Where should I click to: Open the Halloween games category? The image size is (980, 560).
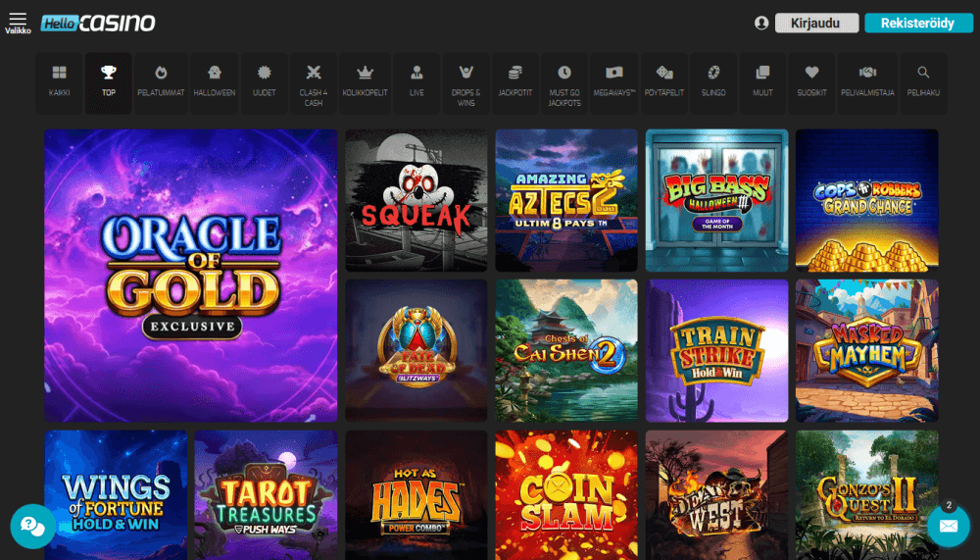[214, 81]
